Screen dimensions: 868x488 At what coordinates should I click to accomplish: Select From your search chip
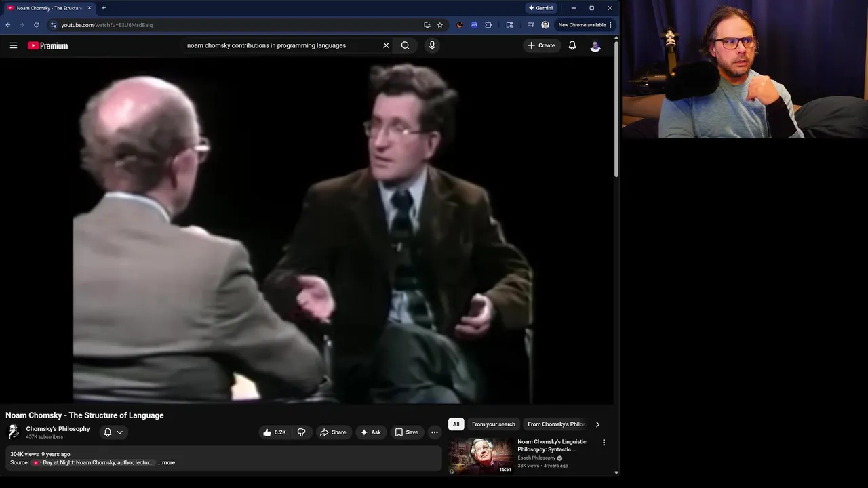tap(494, 424)
